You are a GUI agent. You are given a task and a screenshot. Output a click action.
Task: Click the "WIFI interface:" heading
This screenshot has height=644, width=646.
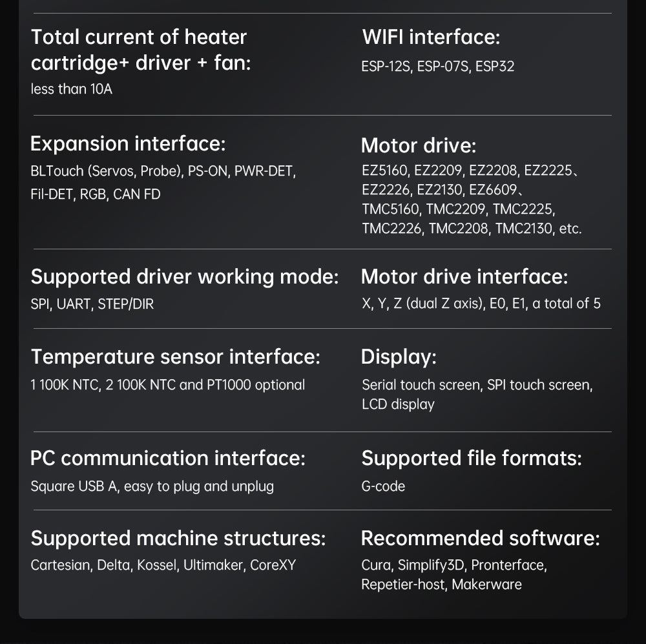pyautogui.click(x=430, y=37)
